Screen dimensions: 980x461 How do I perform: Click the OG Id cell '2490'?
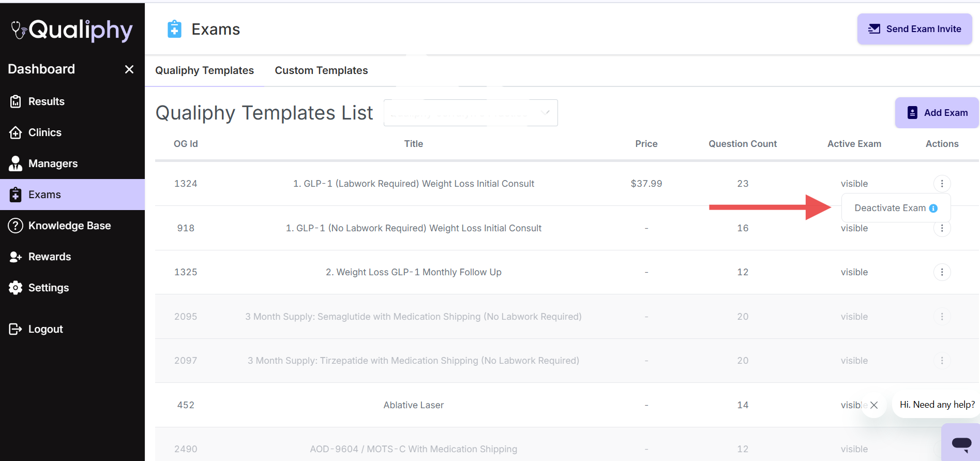pos(186,449)
